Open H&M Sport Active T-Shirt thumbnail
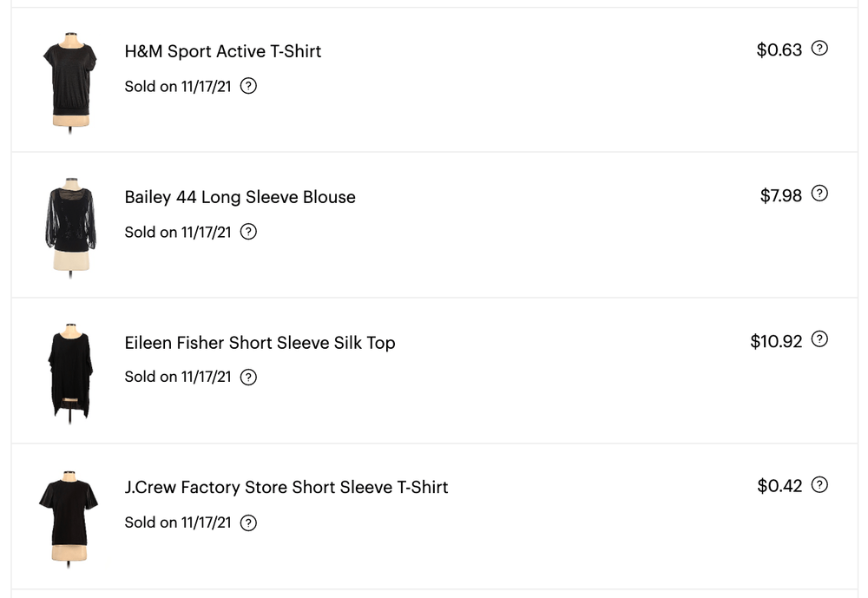This screenshot has height=598, width=868. pyautogui.click(x=69, y=80)
